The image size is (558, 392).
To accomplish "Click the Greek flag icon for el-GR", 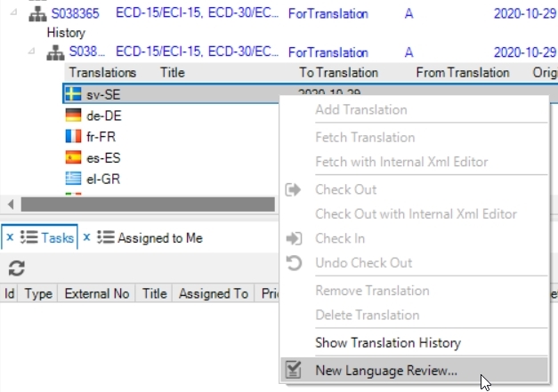I will tap(73, 179).
